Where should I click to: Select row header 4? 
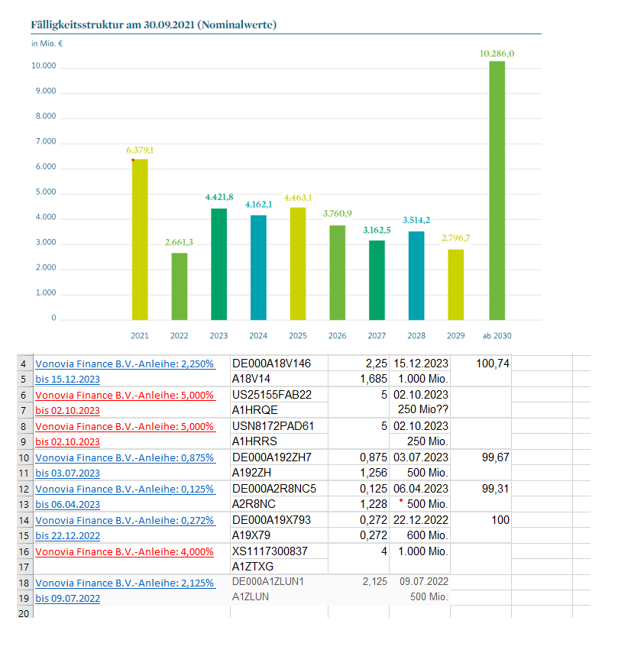coord(24,364)
